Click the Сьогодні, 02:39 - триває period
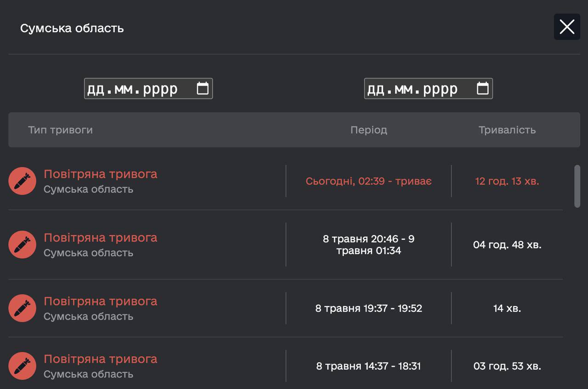Image resolution: width=588 pixels, height=389 pixels. (x=368, y=181)
